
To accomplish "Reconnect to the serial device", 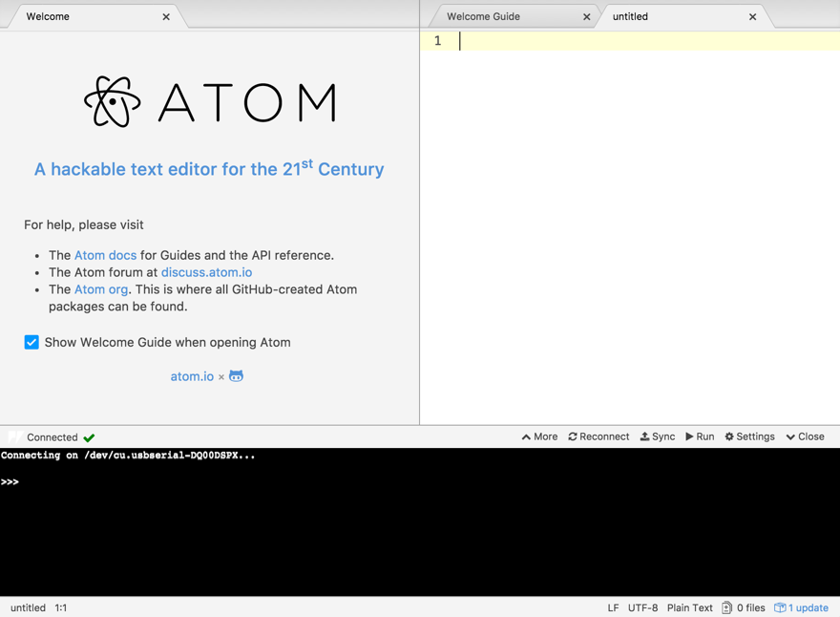I will tap(598, 436).
